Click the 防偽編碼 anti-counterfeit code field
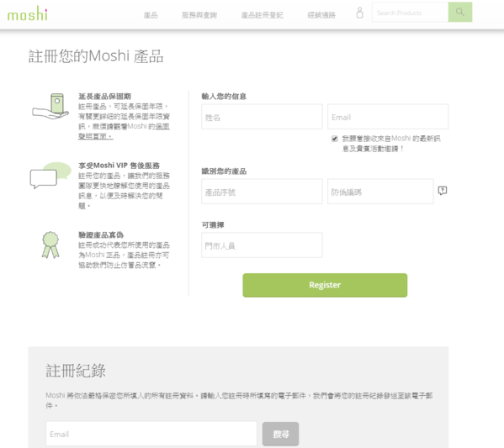504x448 pixels. [x=380, y=192]
